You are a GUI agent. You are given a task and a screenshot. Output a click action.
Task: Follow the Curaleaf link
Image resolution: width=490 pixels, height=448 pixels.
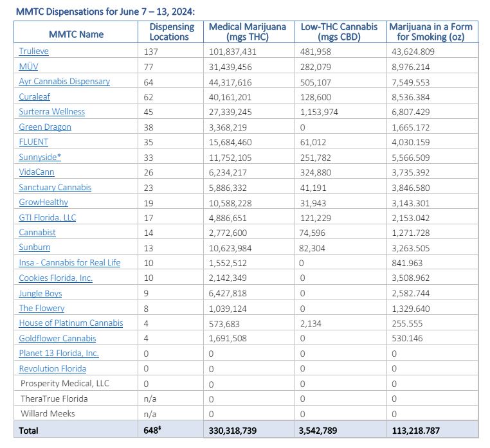pyautogui.click(x=35, y=96)
